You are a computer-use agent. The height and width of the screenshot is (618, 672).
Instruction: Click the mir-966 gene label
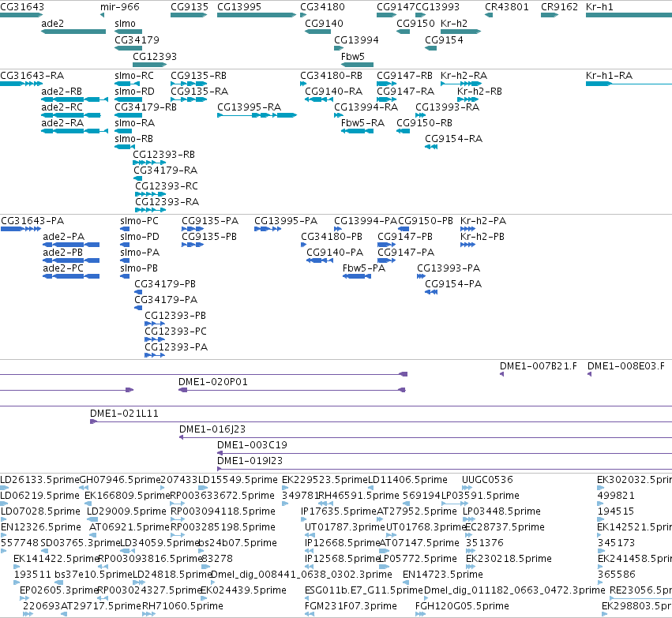click(x=119, y=7)
